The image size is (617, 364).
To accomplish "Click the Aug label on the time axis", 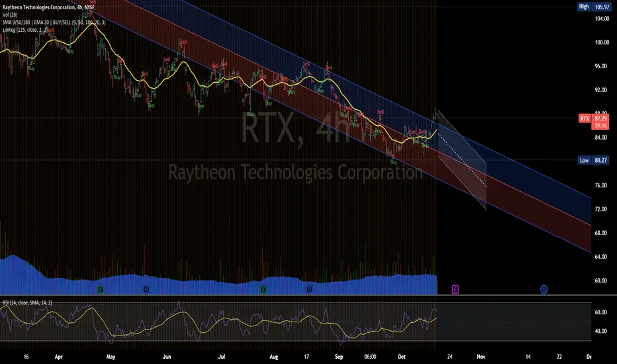I will pos(274,357).
